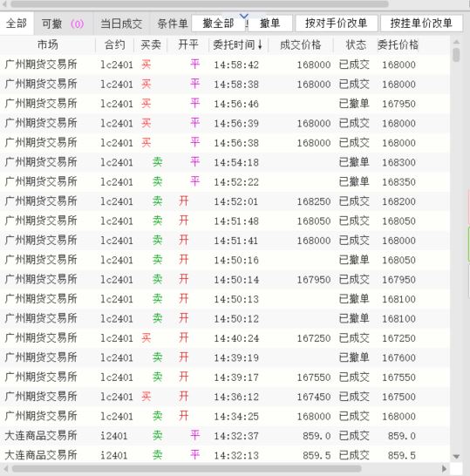This screenshot has height=476, width=470.
Task: Click the 买卖 column header
Action: pyautogui.click(x=151, y=45)
